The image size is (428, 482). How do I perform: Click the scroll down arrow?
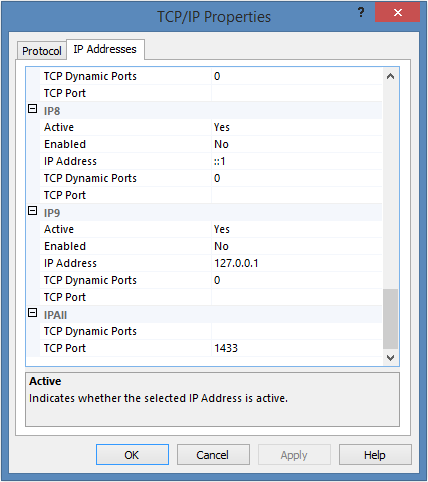click(x=390, y=358)
